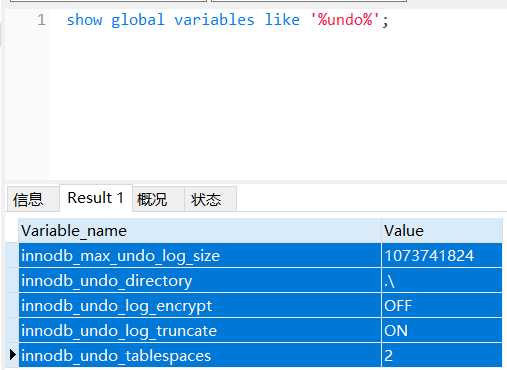Click the ON value cell

pyautogui.click(x=442, y=331)
